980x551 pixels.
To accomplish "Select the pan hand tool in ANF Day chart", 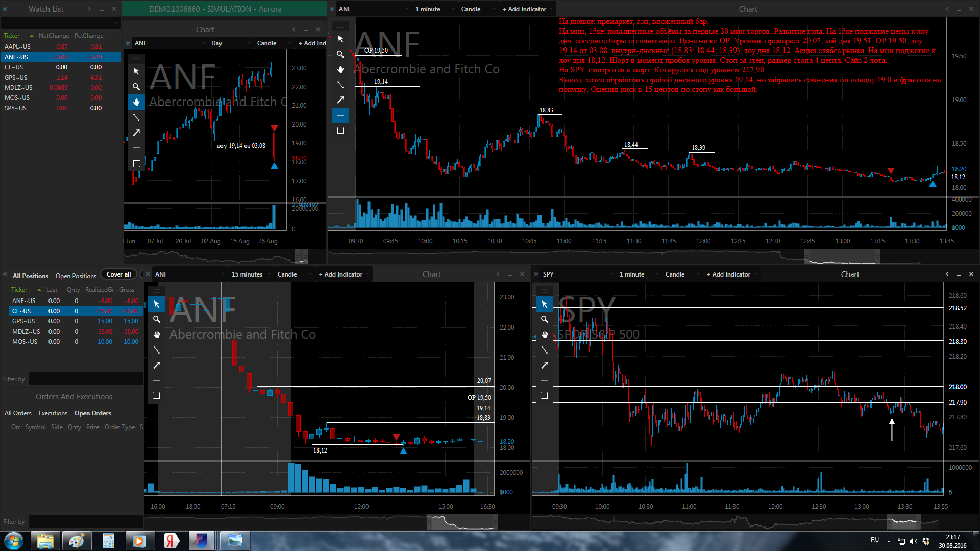I will point(136,102).
